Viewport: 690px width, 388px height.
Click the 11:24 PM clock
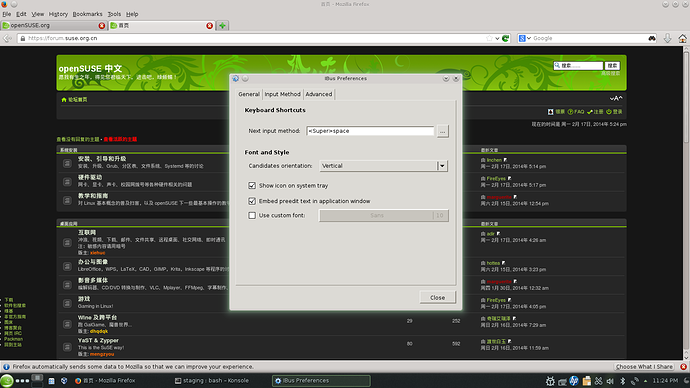coord(665,381)
